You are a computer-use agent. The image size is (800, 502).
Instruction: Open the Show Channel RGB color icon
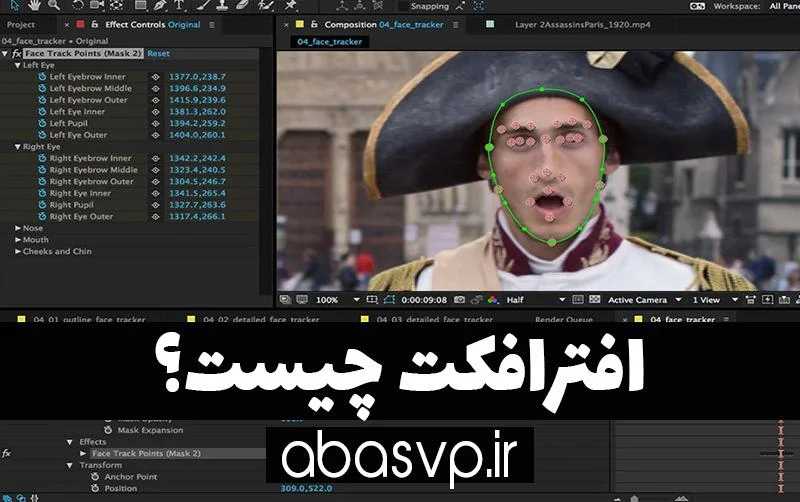click(x=493, y=299)
